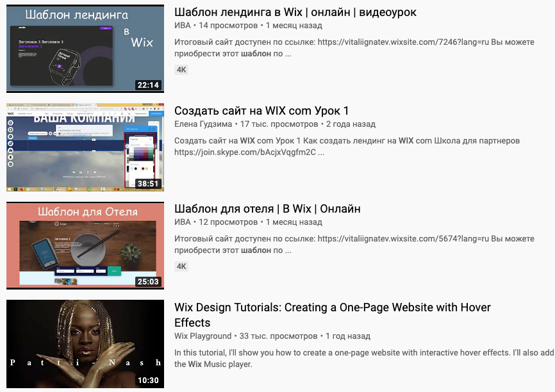Open the ИВА channel under the hotel template video

[x=182, y=222]
